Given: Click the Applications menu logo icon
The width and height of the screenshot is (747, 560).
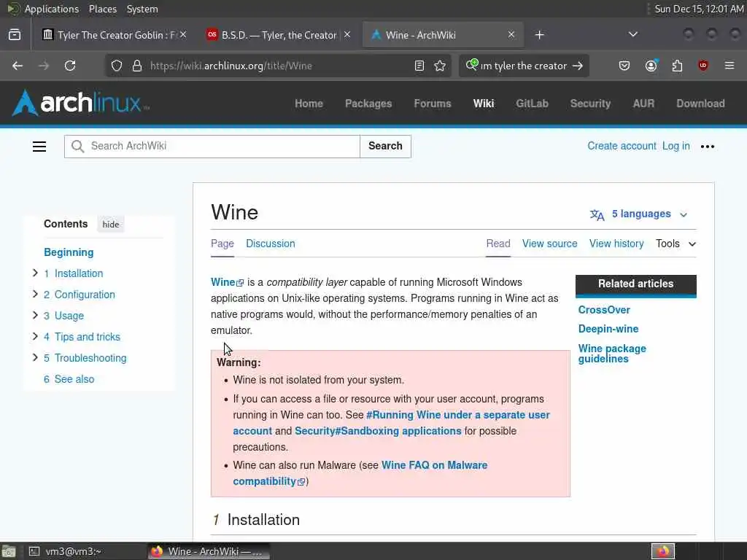Looking at the screenshot, I should pos(13,9).
